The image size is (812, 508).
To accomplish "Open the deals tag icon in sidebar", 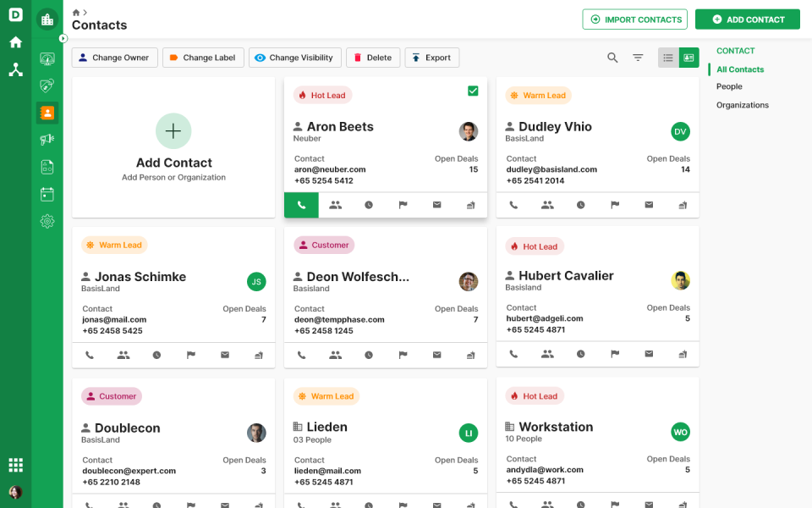I will [47, 86].
